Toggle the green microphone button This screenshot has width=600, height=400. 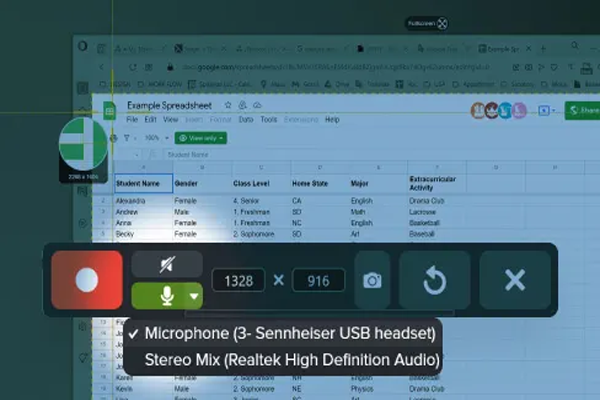[160, 296]
